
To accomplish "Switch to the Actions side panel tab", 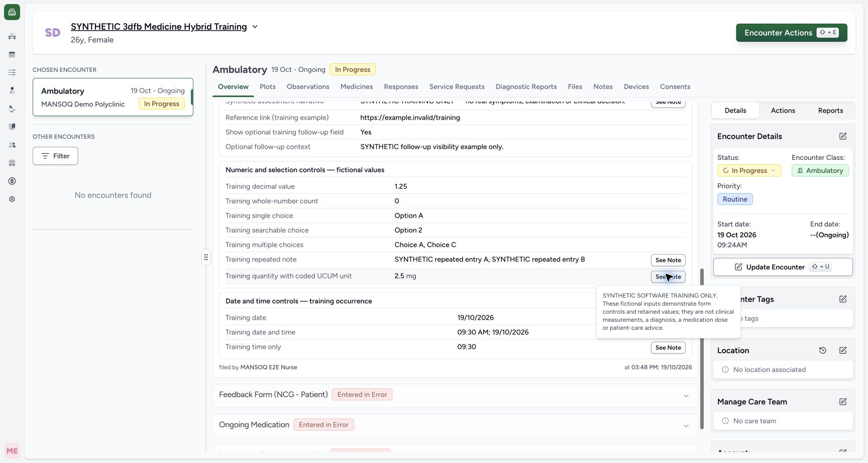I will coord(783,111).
